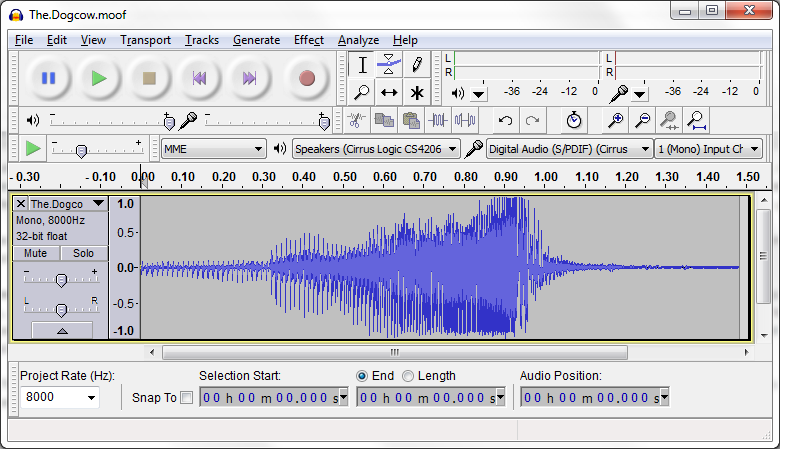Open the Generate menu

(257, 40)
